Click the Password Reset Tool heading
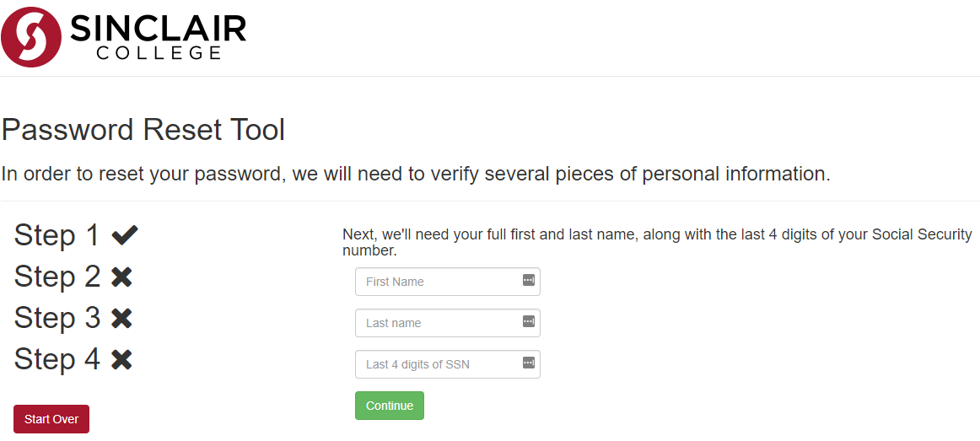This screenshot has height=441, width=980. tap(143, 130)
